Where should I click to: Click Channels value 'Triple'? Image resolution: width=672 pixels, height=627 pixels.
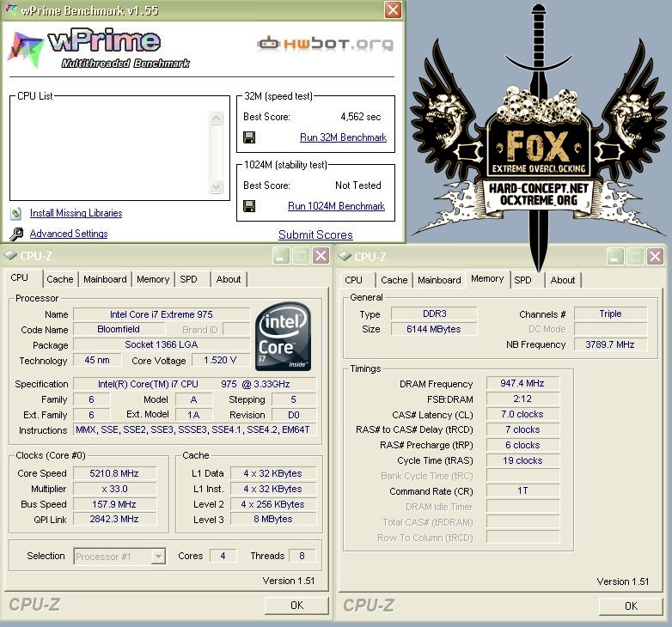(610, 313)
